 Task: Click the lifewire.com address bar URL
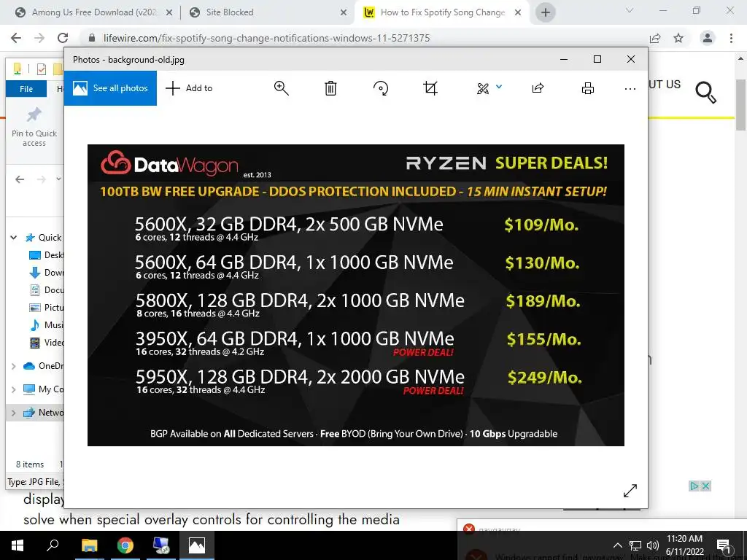coord(267,38)
